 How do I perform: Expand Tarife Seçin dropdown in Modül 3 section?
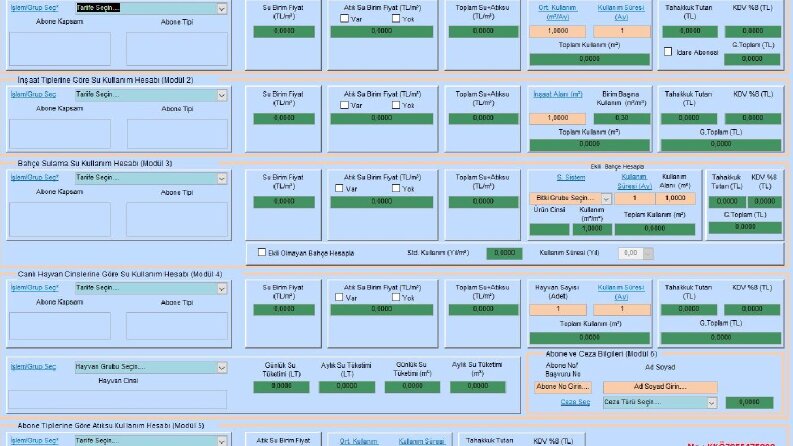[x=222, y=178]
